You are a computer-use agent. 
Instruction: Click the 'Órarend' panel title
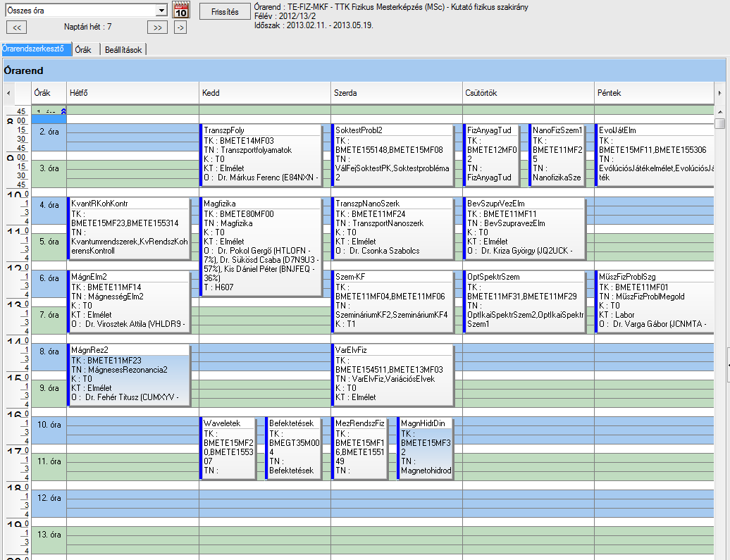point(23,70)
